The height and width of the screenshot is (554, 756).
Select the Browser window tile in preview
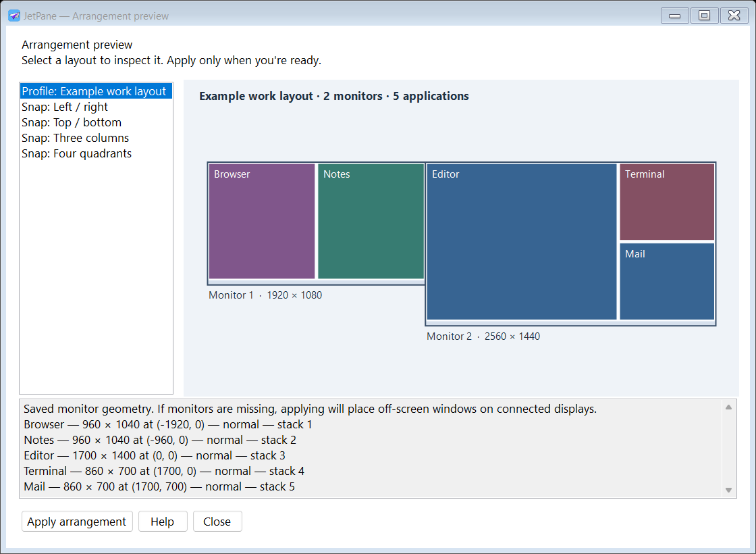pos(262,221)
